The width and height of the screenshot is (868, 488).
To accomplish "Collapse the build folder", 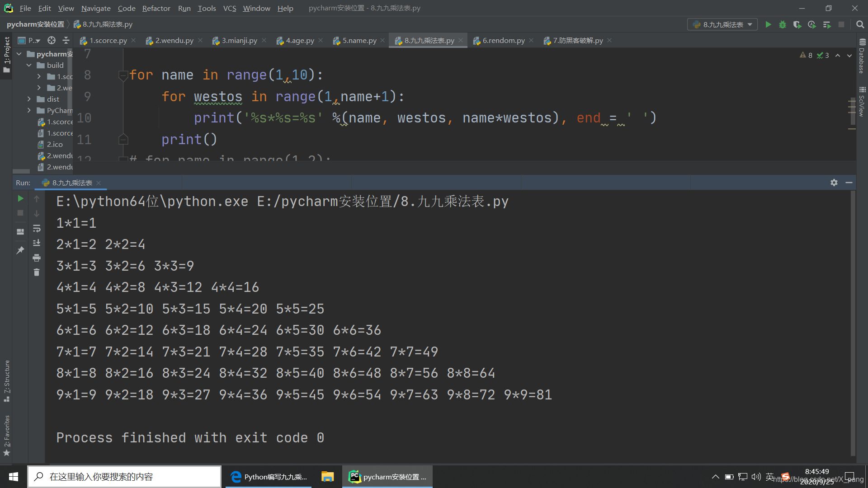I will (x=29, y=65).
